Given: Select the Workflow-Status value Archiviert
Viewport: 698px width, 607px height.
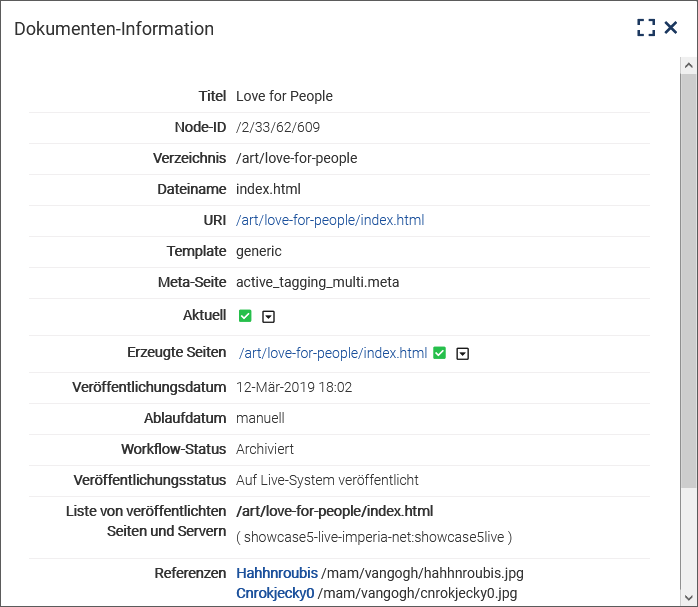Looking at the screenshot, I should (265, 449).
